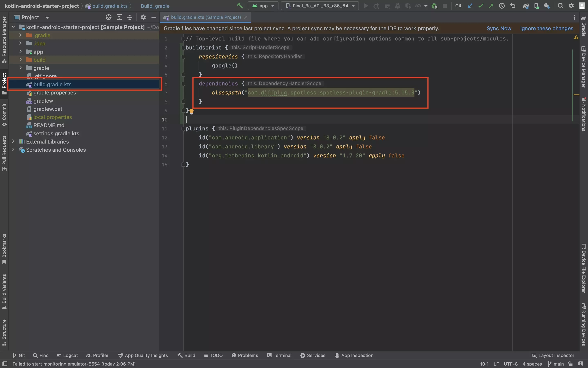Click the Stop square icon in toolbar
Image resolution: width=588 pixels, height=368 pixels.
pos(444,6)
